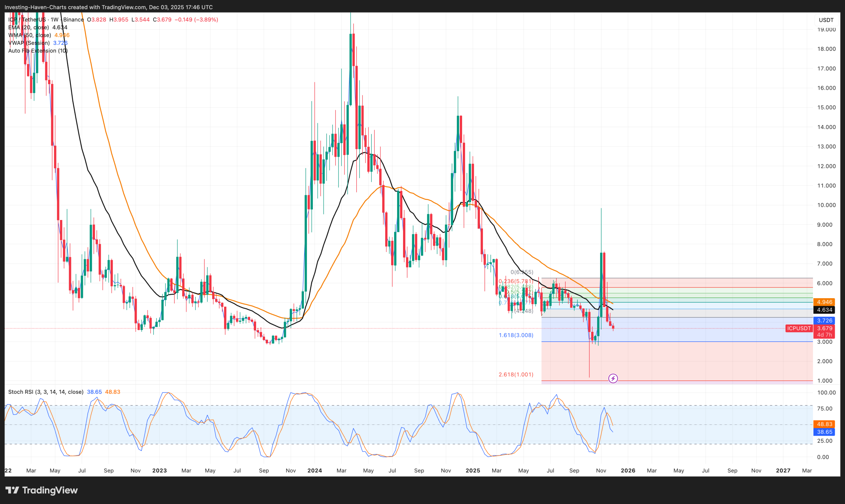
Task: Click the red ICPUSDT price tag
Action: (x=799, y=329)
